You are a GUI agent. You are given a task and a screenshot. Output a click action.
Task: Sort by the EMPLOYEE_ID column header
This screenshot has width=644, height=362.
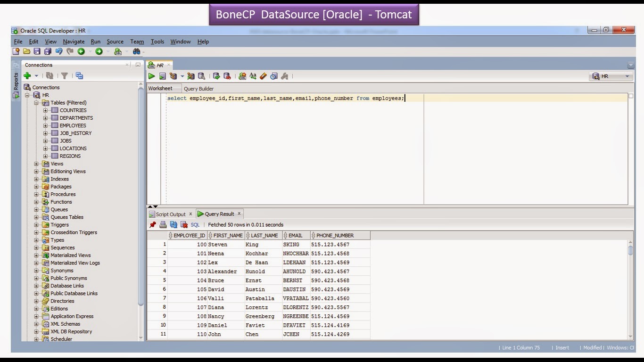[x=187, y=235]
